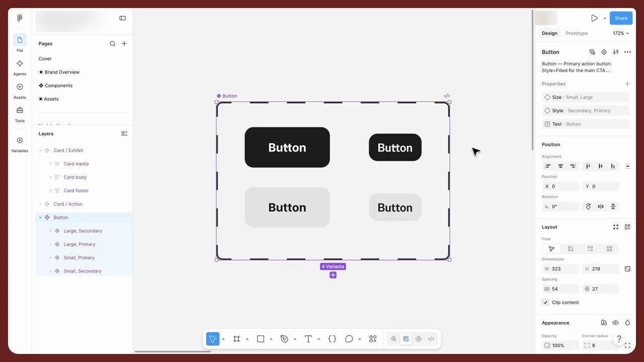
Task: Open the Size property row
Action: tap(586, 97)
